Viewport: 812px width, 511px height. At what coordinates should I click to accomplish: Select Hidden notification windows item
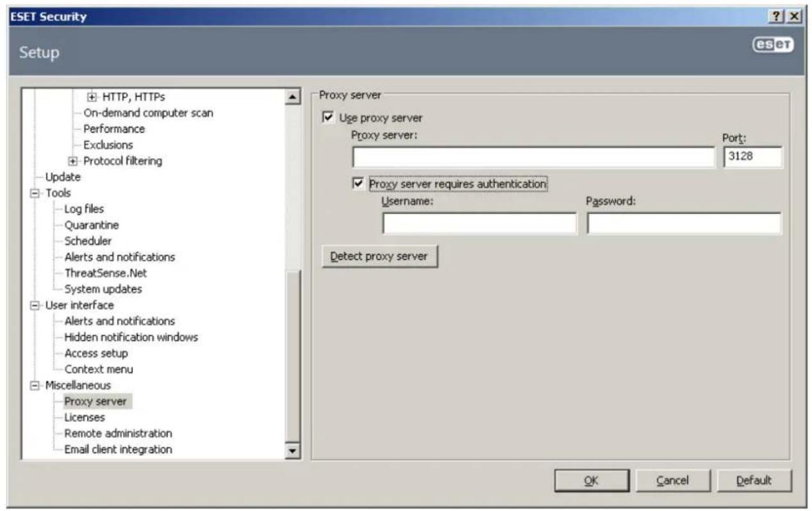[131, 337]
